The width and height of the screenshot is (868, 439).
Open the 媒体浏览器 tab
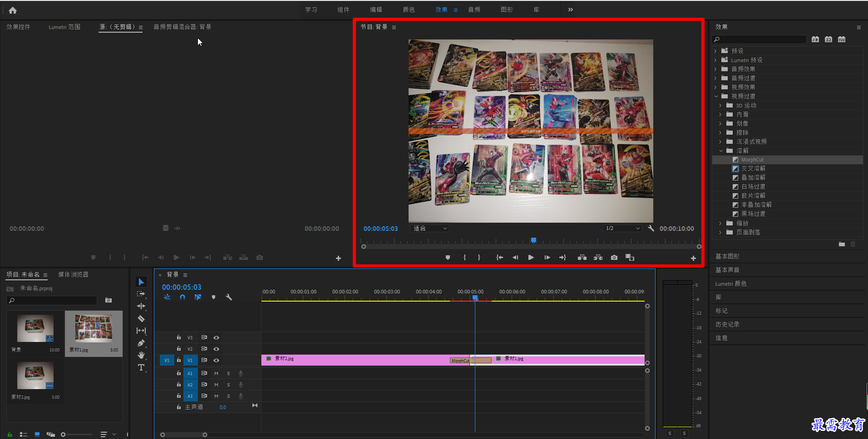click(73, 274)
